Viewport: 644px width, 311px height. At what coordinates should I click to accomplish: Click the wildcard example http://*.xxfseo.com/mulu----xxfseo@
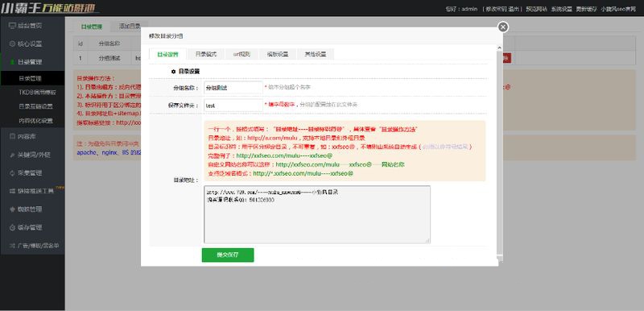coord(303,173)
